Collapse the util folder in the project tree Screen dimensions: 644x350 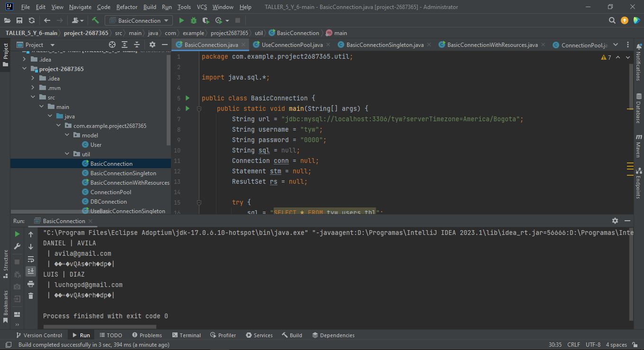tap(68, 154)
